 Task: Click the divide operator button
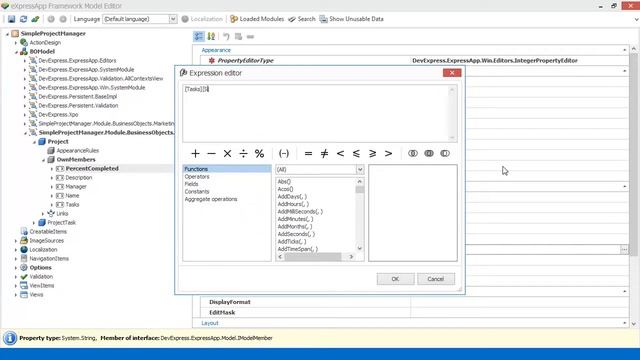(x=243, y=153)
